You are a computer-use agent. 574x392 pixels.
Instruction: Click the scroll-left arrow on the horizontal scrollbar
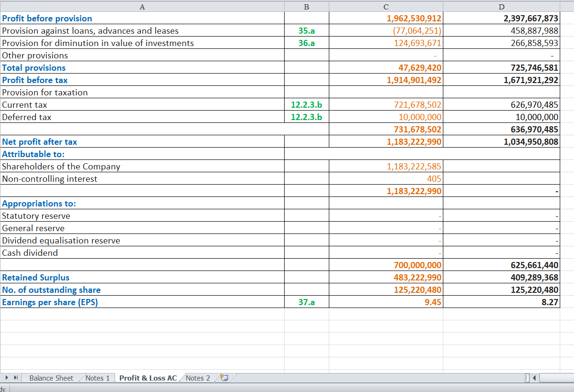(x=534, y=378)
